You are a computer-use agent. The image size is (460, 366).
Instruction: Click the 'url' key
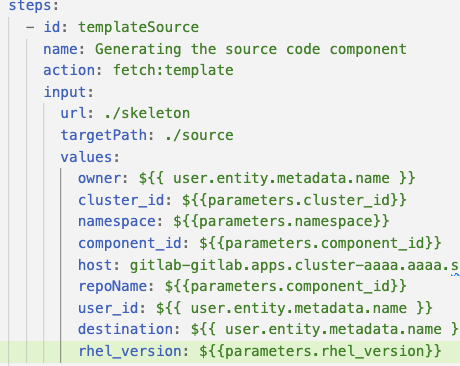(x=73, y=113)
